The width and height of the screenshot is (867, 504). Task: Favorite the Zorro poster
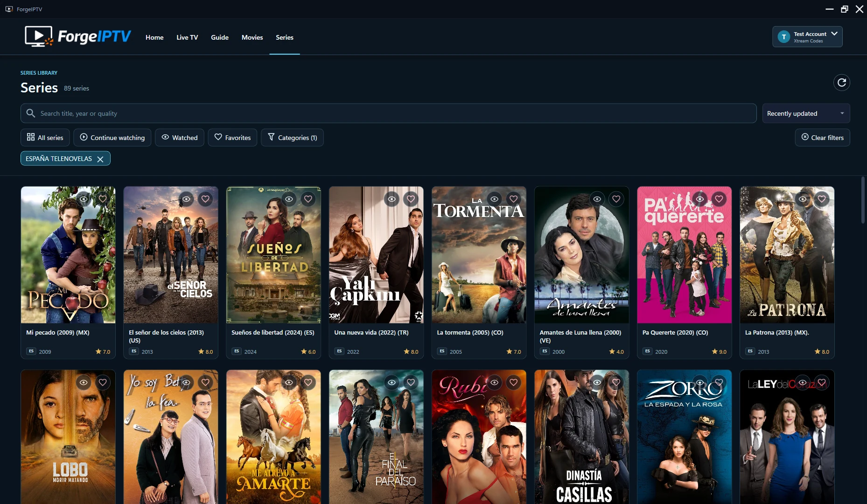pyautogui.click(x=719, y=382)
